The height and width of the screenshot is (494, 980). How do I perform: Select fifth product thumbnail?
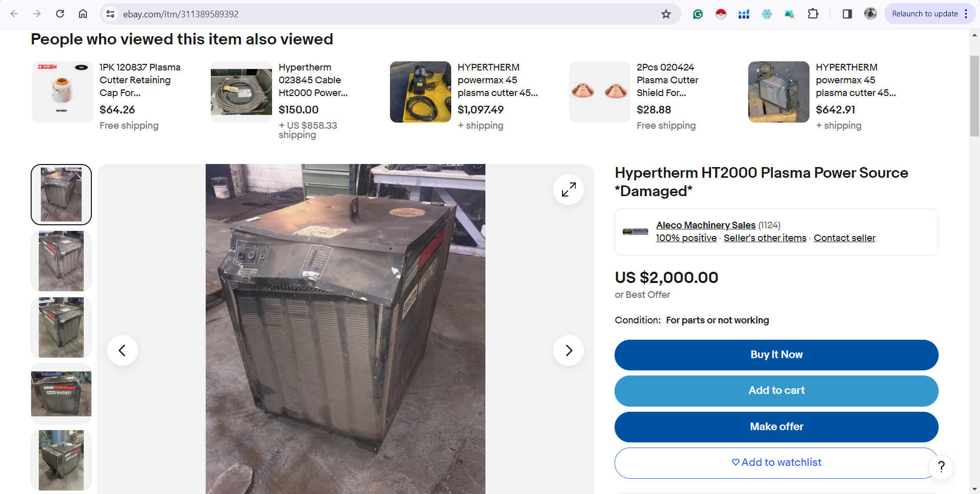(x=61, y=460)
